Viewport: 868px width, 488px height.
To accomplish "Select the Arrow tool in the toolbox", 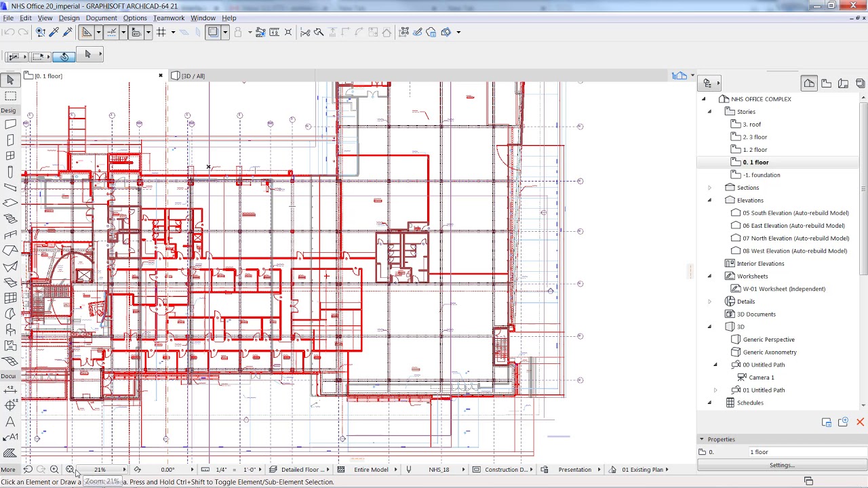I will pos(10,80).
